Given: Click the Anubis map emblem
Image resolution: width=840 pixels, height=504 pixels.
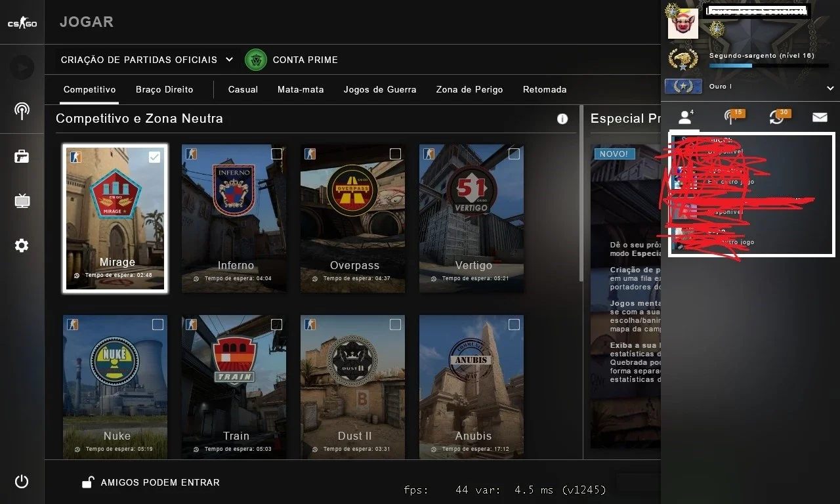Looking at the screenshot, I should pos(471,360).
